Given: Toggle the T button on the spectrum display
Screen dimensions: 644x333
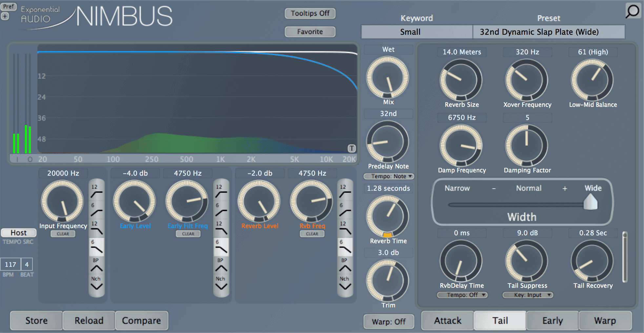Looking at the screenshot, I should pyautogui.click(x=352, y=148).
